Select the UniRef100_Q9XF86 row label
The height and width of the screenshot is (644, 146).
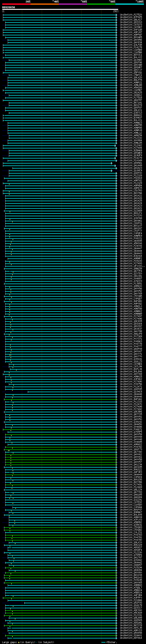pyautogui.click(x=131, y=63)
